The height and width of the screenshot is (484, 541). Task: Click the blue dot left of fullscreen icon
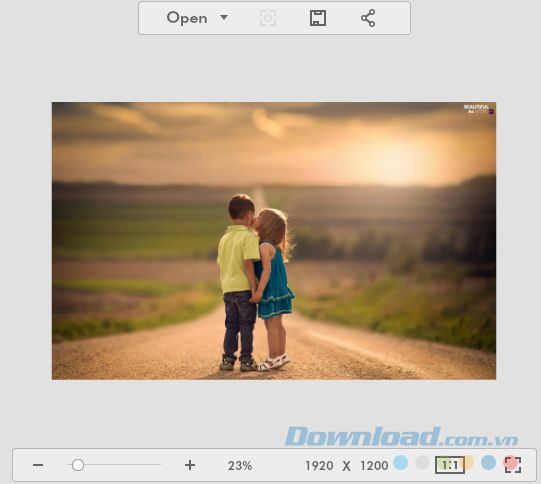(x=489, y=462)
